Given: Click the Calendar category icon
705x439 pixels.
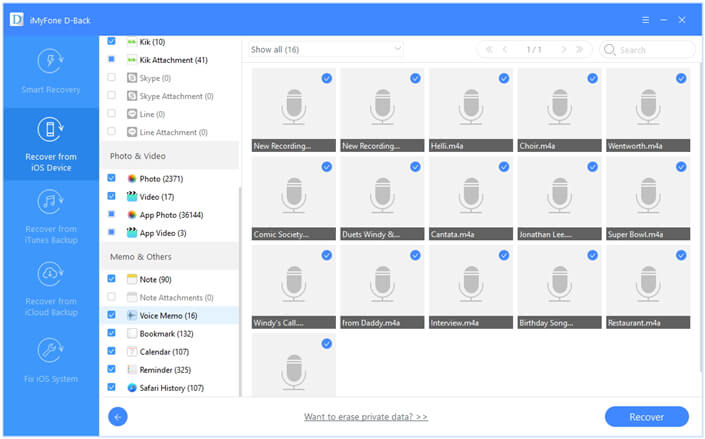Looking at the screenshot, I should coord(132,351).
